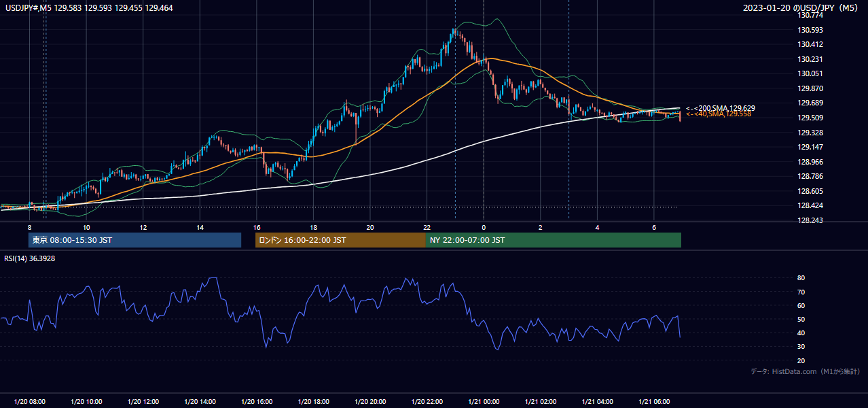Viewport: 868px width, 408px height.
Task: Click price axis value 128.605
Action: point(810,192)
